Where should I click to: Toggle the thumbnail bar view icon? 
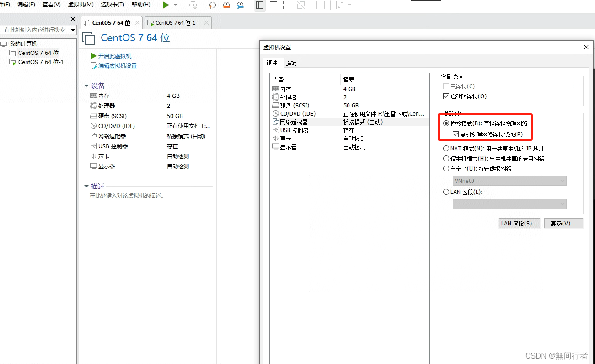(x=273, y=5)
